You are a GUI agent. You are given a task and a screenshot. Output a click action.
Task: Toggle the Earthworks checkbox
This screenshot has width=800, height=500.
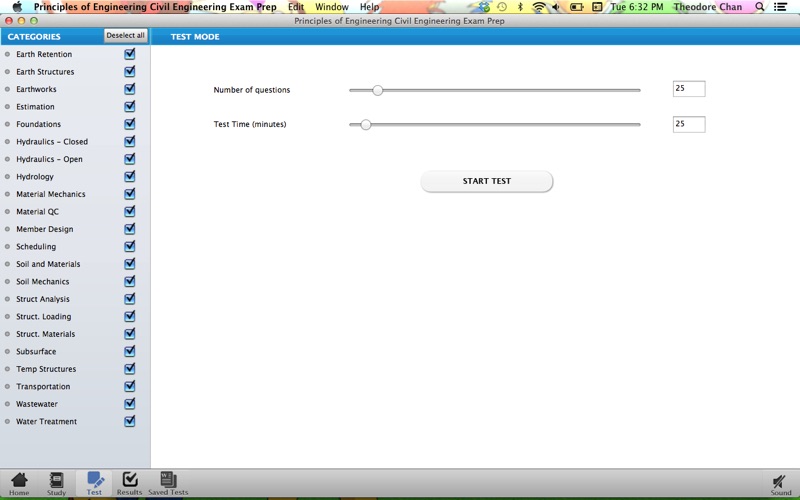(130, 89)
